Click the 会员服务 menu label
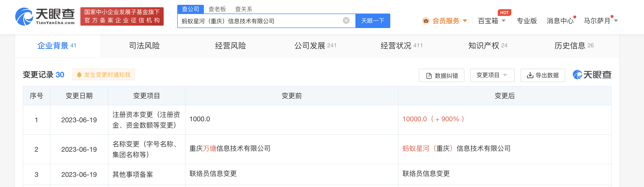644x187 pixels. click(446, 21)
